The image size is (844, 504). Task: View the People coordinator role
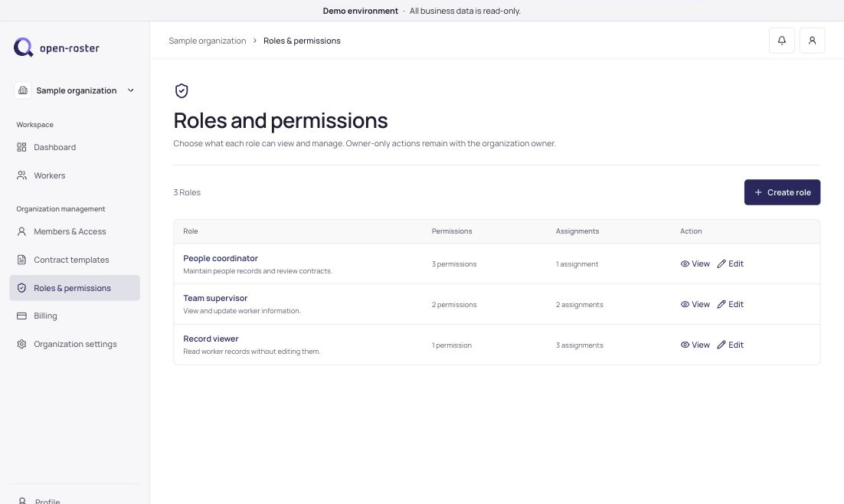point(695,263)
